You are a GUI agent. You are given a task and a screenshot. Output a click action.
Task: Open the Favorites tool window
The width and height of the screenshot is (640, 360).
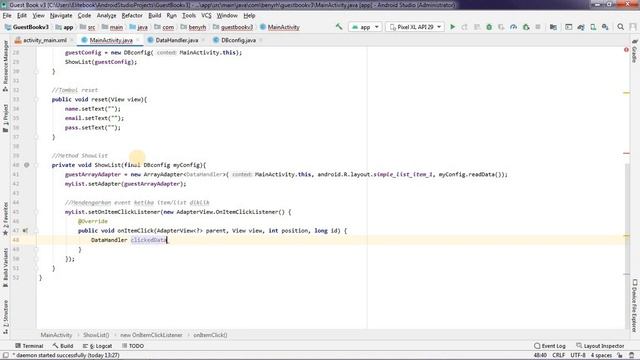pos(5,219)
